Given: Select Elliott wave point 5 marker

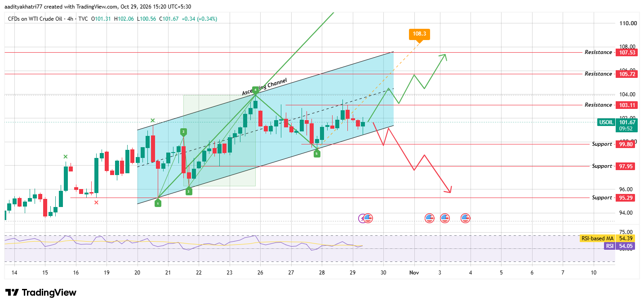Looking at the screenshot, I should tap(317, 153).
